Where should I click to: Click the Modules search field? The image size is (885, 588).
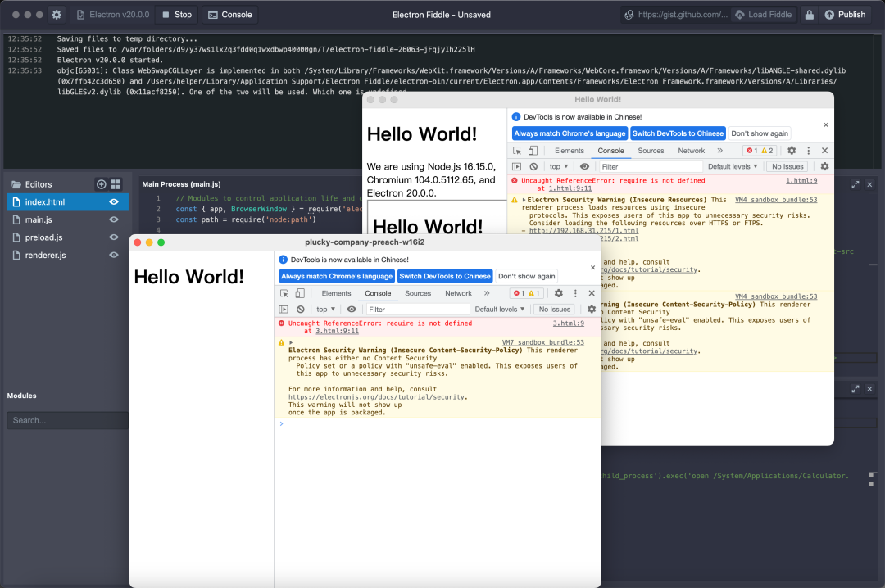(x=68, y=420)
